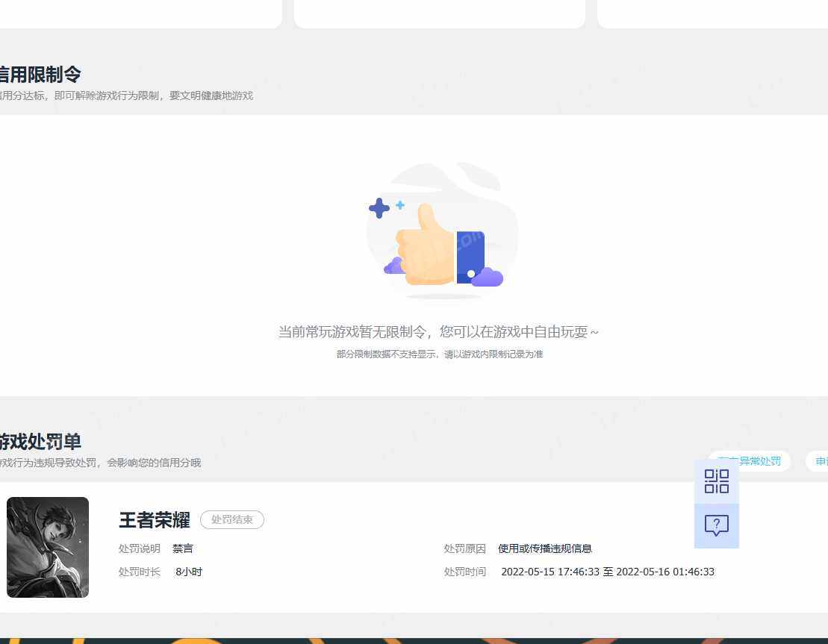Select the 禁言 penalty description value
The height and width of the screenshot is (644, 828).
click(183, 548)
